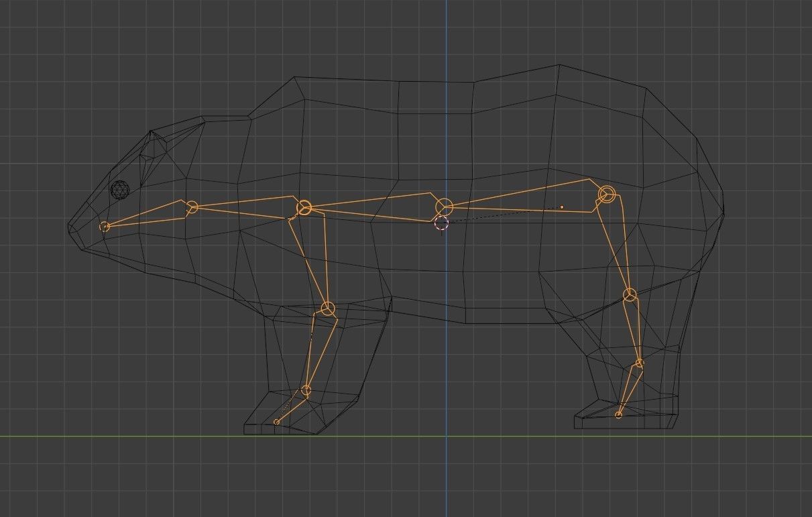The image size is (812, 517).
Task: Select the front leg knee joint
Action: 327,309
